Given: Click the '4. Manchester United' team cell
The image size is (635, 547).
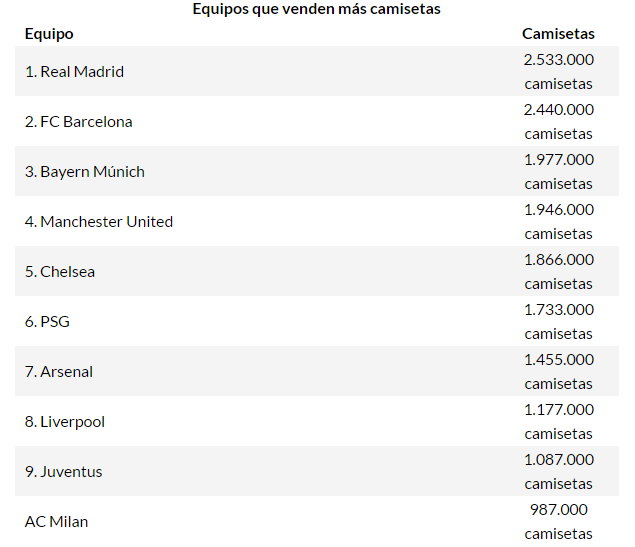Looking at the screenshot, I should click(x=99, y=222).
